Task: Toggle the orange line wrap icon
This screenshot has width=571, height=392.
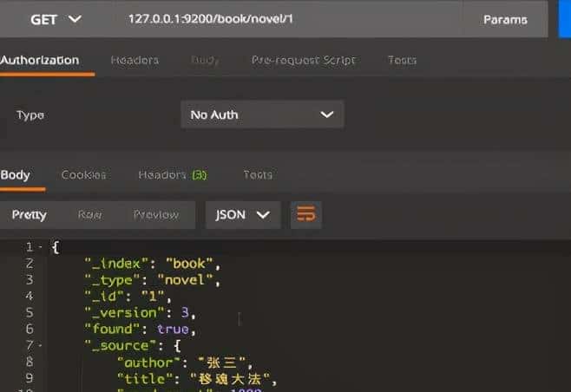Action: [x=305, y=214]
